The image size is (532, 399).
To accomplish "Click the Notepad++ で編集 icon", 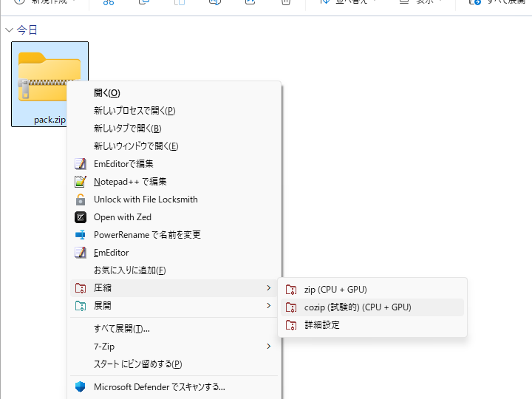I will click(x=81, y=182).
